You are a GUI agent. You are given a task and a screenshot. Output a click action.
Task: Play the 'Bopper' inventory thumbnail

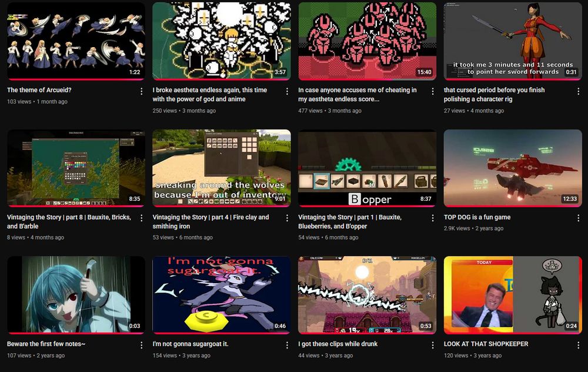(x=367, y=168)
